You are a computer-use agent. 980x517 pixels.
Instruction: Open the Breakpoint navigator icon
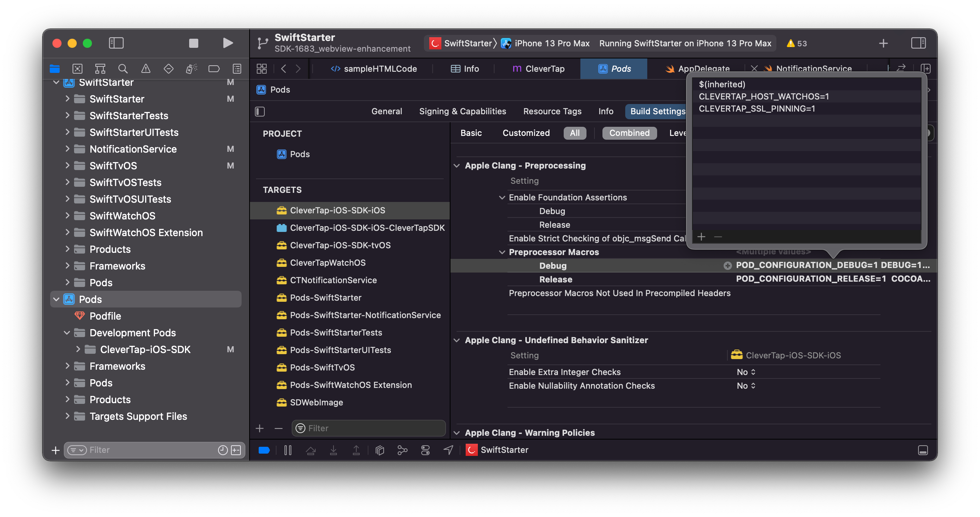[x=214, y=68]
